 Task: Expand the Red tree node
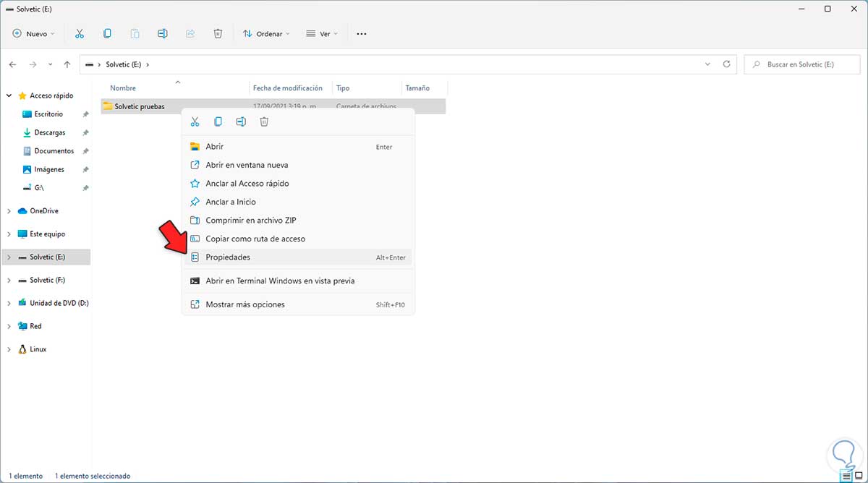(9, 326)
